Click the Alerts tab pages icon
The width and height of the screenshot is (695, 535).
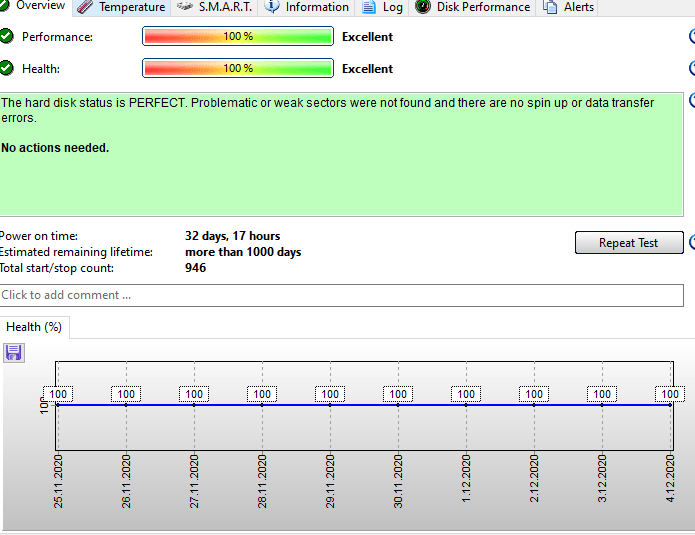550,7
